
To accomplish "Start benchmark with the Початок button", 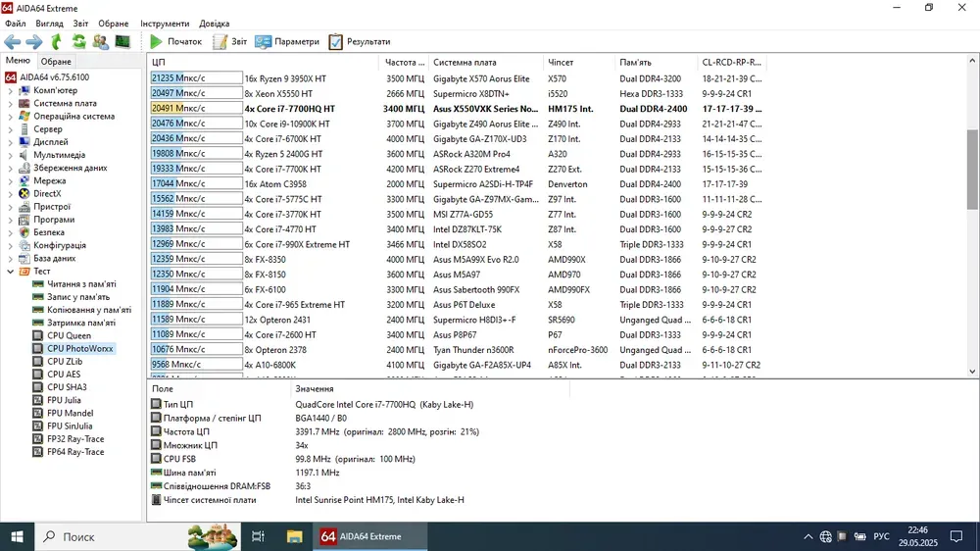I will point(175,42).
